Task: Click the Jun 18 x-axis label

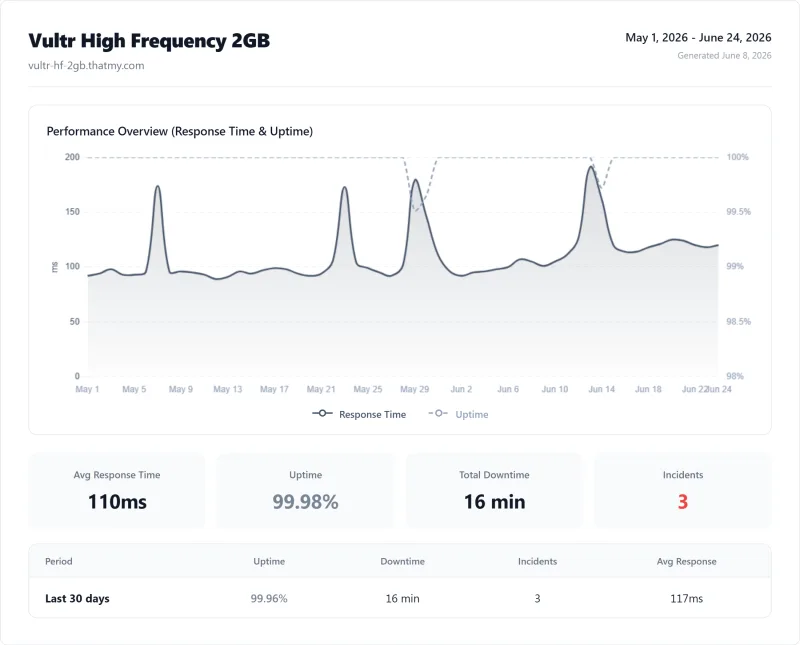Action: 648,389
